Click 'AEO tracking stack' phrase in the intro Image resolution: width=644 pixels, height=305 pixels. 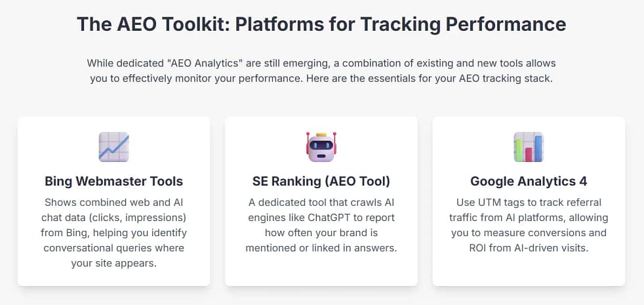pos(507,77)
